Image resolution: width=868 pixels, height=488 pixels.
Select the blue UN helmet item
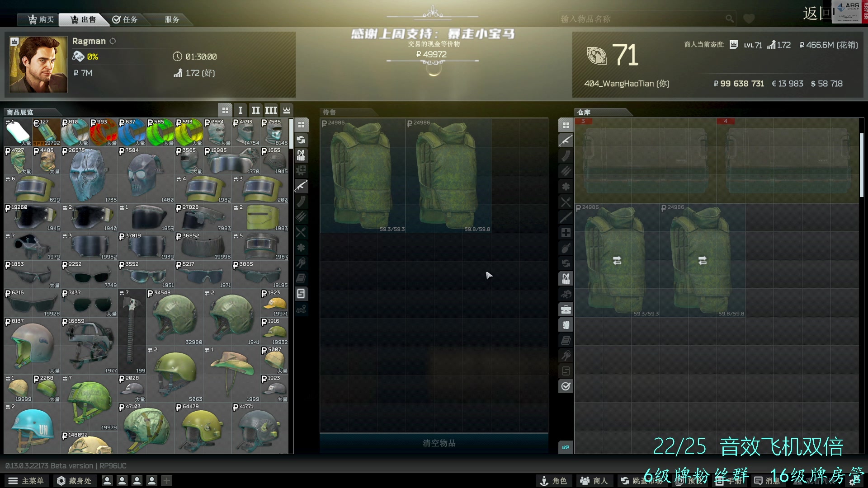pos(32,428)
